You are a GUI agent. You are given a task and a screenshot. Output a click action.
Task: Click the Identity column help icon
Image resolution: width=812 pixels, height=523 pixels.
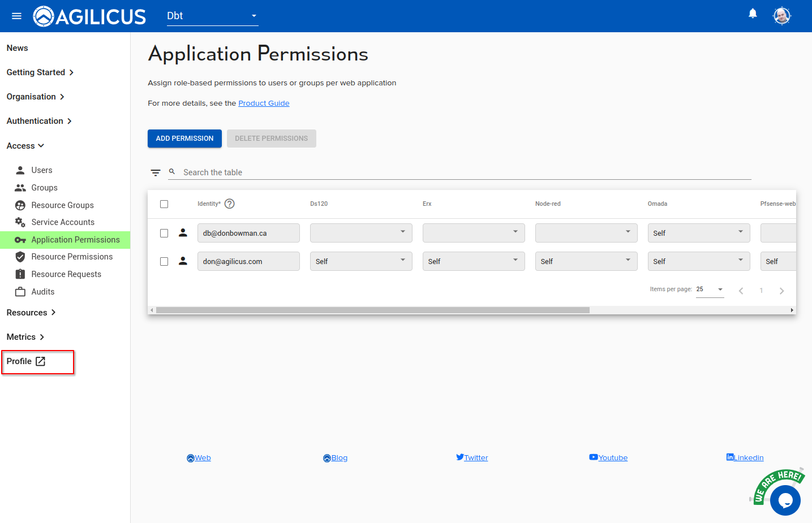[x=229, y=204]
